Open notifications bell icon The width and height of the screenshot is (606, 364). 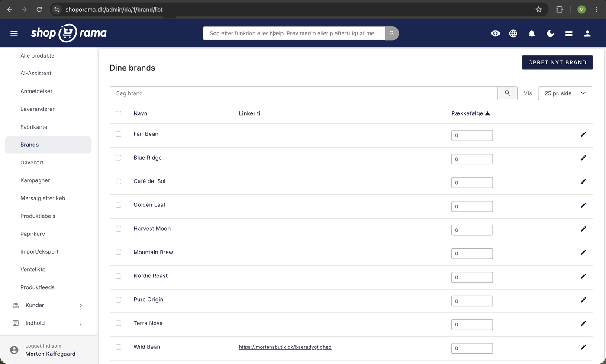click(532, 33)
